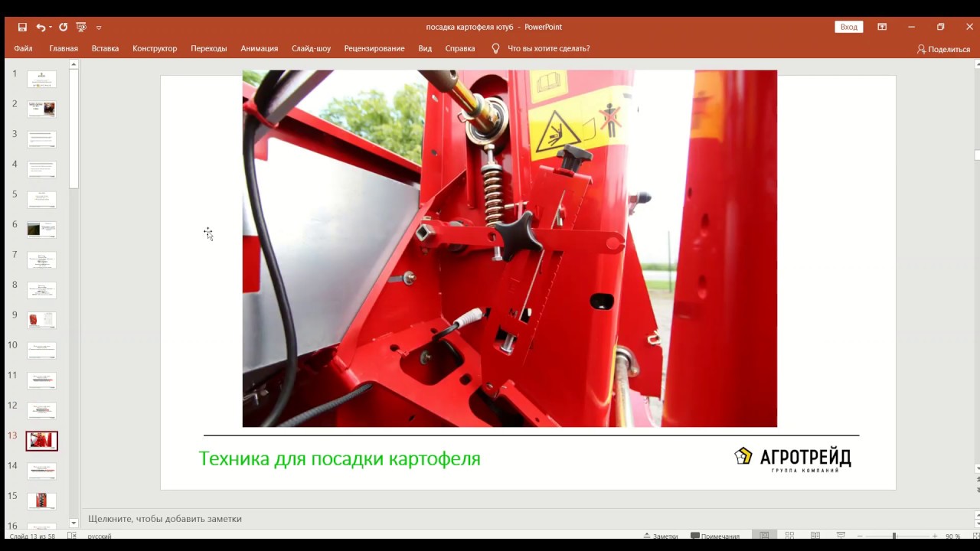Image resolution: width=980 pixels, height=551 pixels.
Task: Select slide 11 thumbnail
Action: [41, 380]
